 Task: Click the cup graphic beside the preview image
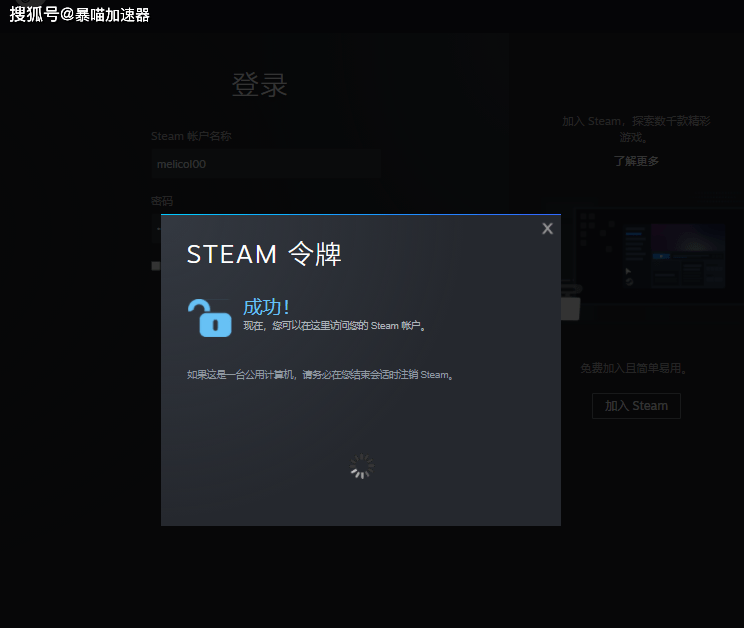click(x=570, y=305)
